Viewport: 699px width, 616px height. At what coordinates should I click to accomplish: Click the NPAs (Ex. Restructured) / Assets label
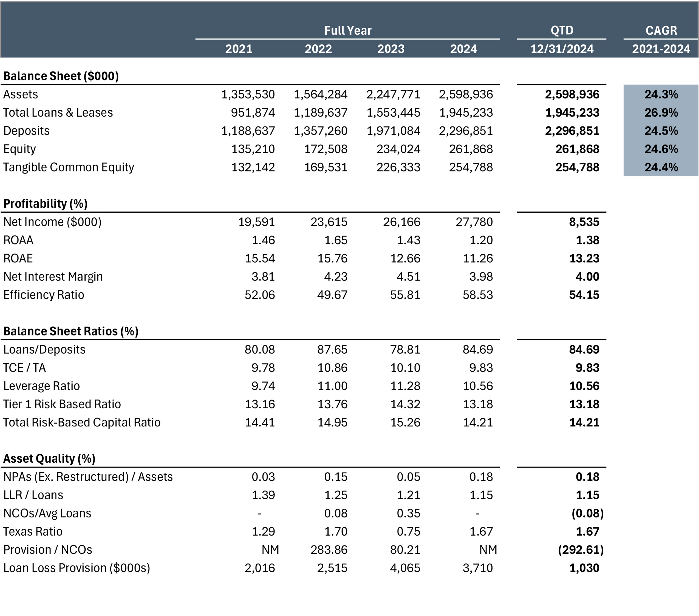88,477
